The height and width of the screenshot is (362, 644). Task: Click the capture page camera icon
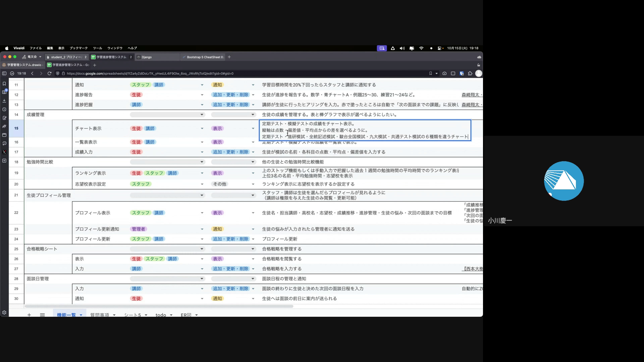pyautogui.click(x=444, y=73)
